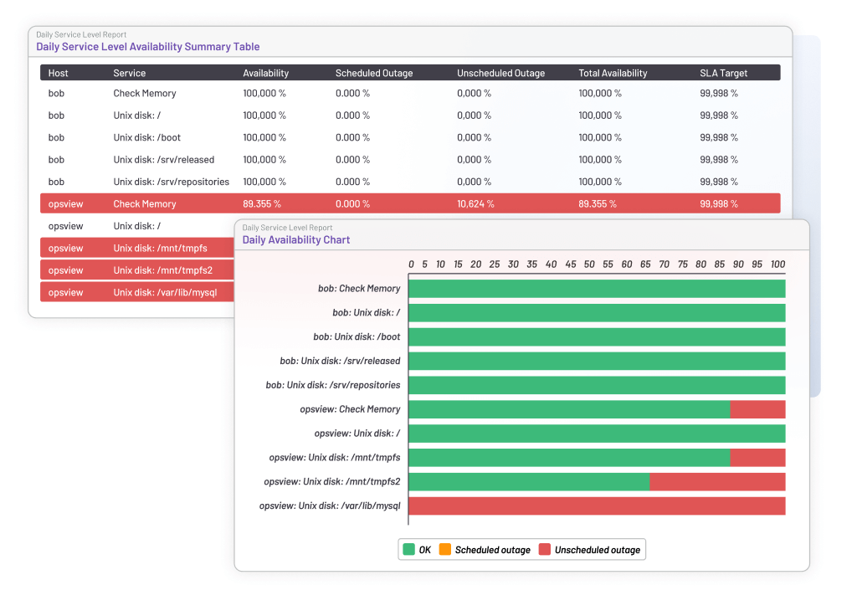Screen dimensions: 857x616
Task: Select the opsview /mnt/tmpfs2 table row
Action: coord(136,270)
